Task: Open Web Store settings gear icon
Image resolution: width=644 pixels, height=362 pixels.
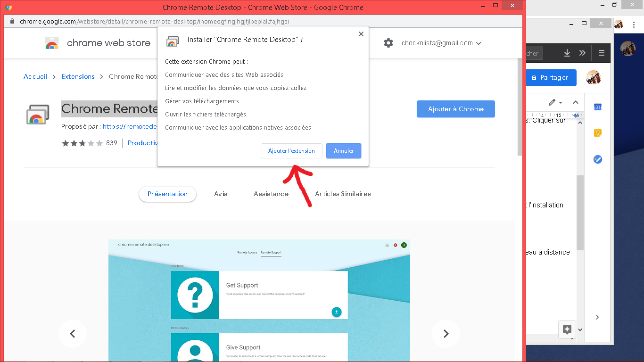Action: (388, 43)
